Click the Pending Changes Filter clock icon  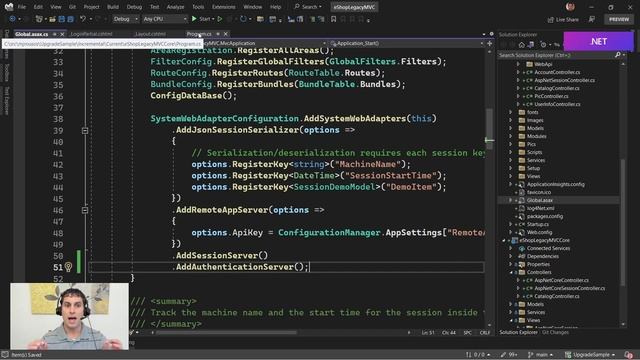(543, 44)
